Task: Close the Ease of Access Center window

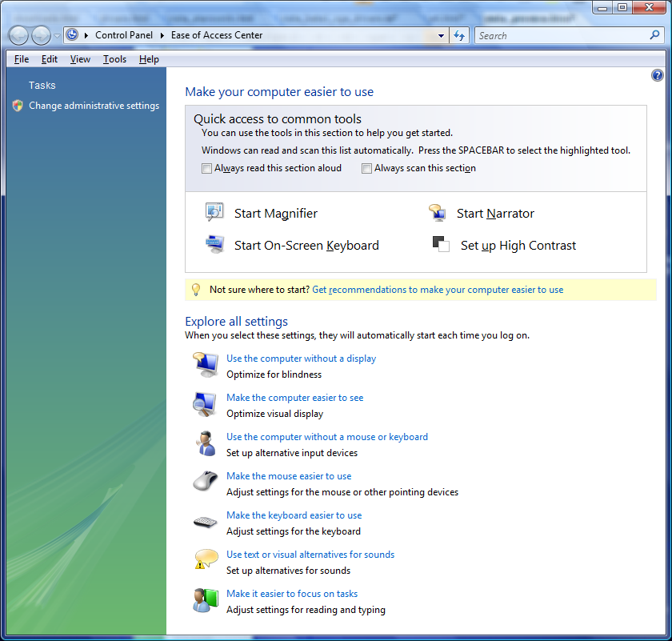Action: pyautogui.click(x=649, y=8)
